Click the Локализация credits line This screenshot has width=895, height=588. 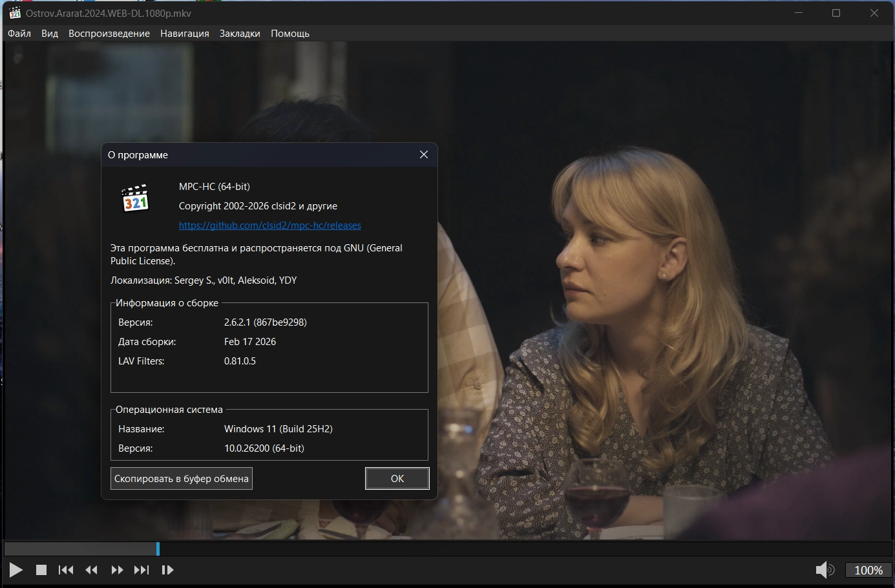coord(204,280)
